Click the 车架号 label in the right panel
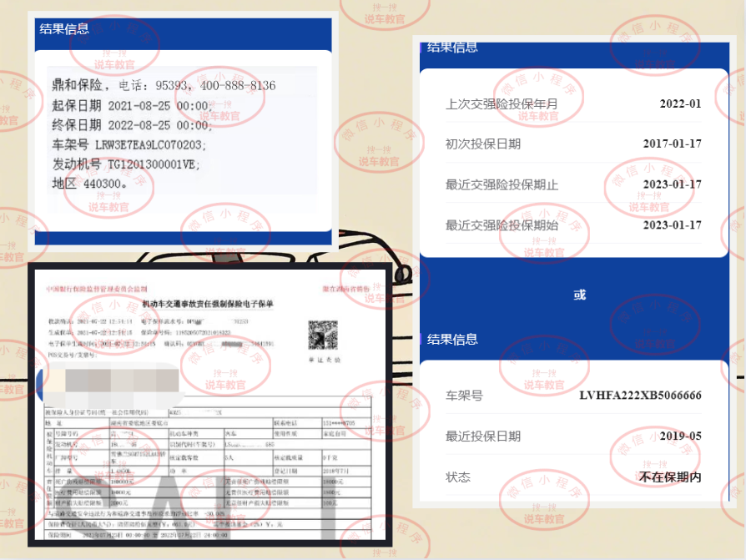The image size is (746, 560). pyautogui.click(x=464, y=396)
